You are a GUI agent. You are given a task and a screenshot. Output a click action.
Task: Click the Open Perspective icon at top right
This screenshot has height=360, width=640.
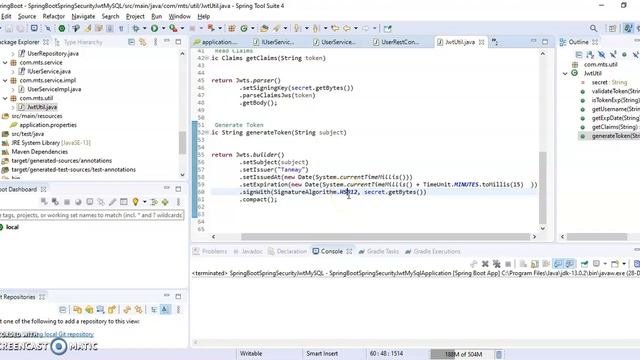pos(612,28)
